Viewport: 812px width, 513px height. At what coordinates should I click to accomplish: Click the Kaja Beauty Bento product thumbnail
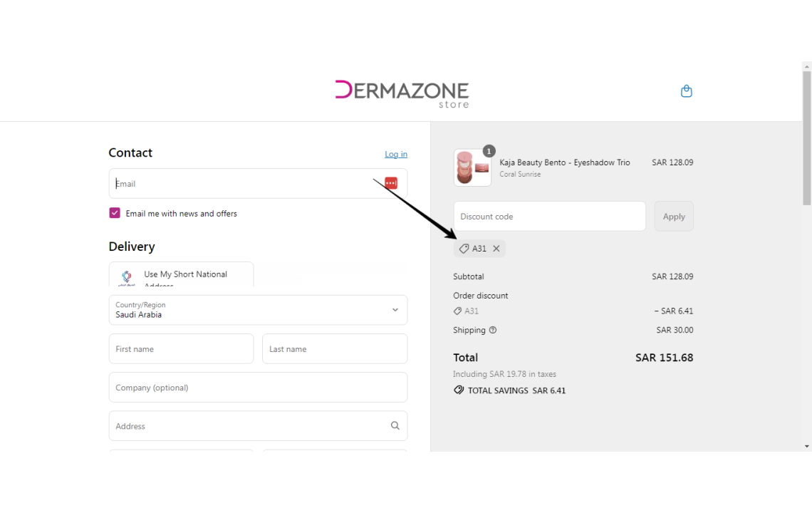coord(472,167)
